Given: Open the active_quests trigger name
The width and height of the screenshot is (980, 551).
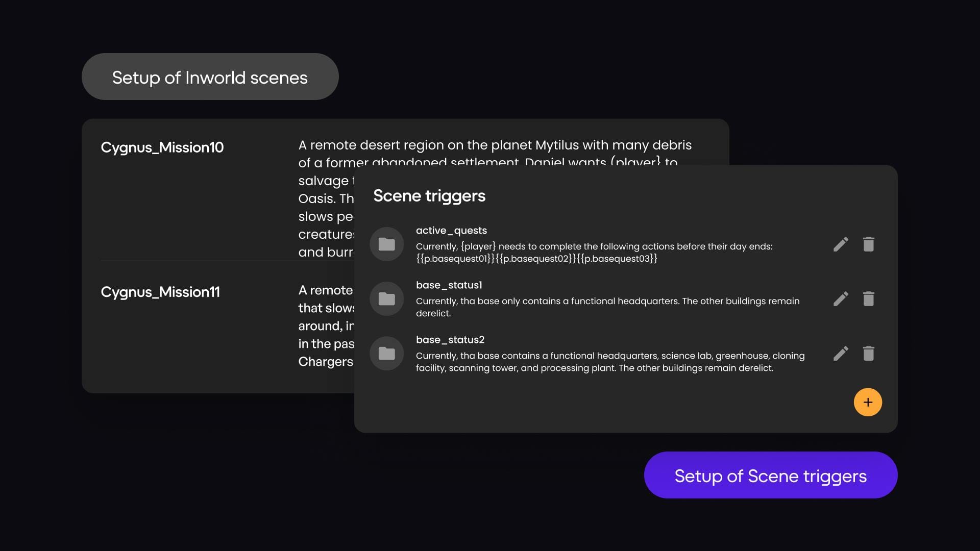Looking at the screenshot, I should click(x=451, y=231).
